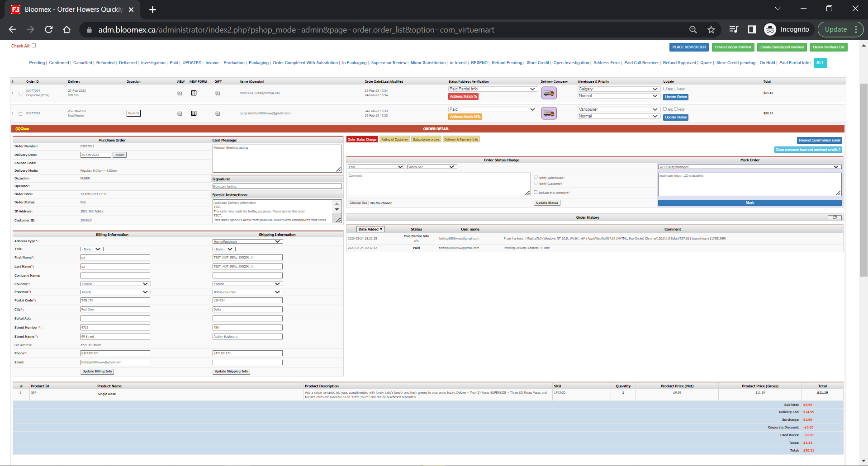
Task: Click GIFT icon for order 03977093
Action: (x=218, y=113)
